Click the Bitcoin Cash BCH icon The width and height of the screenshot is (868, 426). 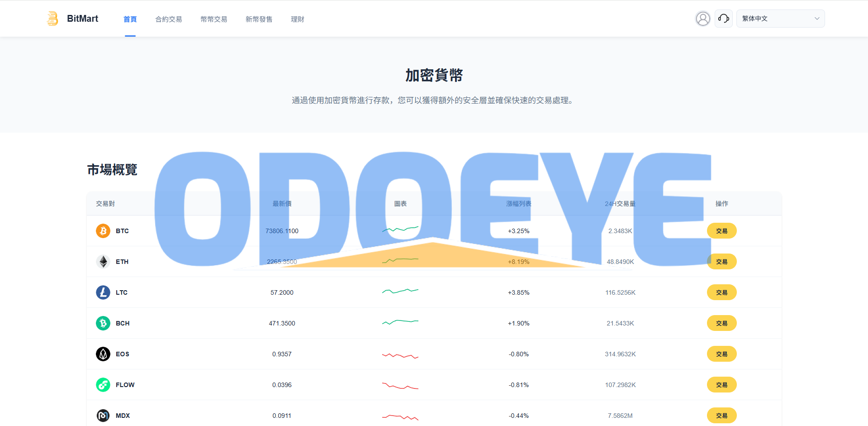103,323
